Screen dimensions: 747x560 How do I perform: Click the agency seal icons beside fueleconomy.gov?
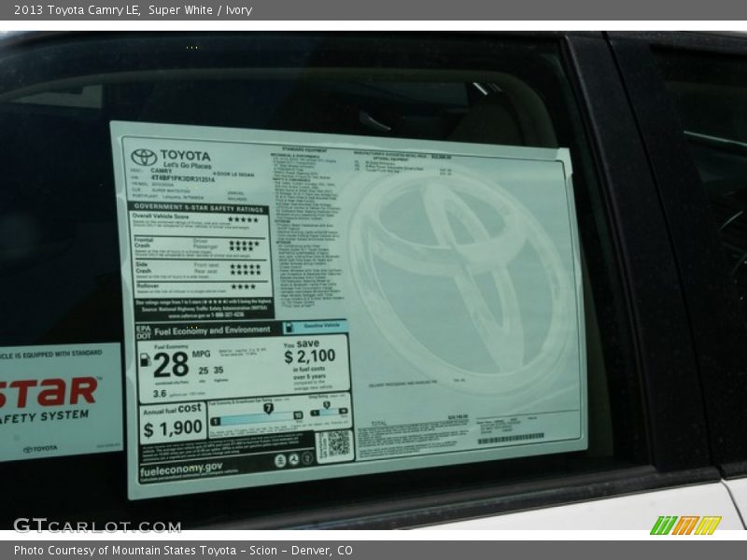[294, 459]
